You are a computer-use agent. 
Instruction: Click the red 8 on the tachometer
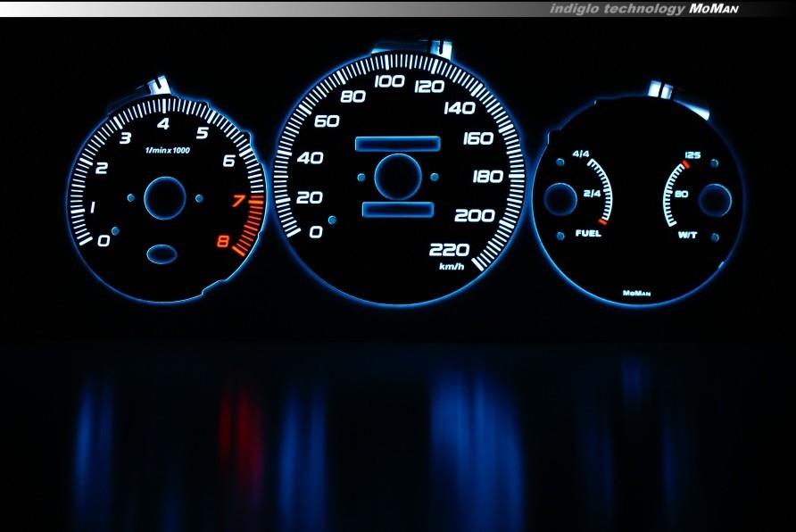pyautogui.click(x=221, y=241)
